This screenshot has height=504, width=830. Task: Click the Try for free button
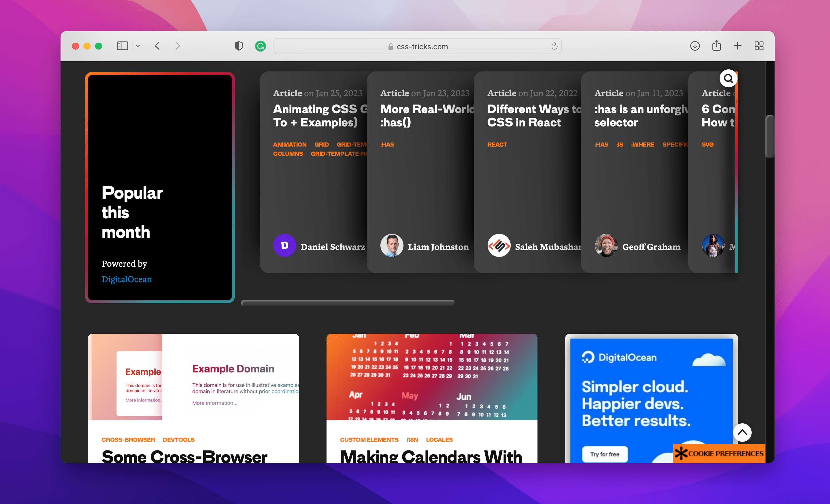pyautogui.click(x=605, y=454)
